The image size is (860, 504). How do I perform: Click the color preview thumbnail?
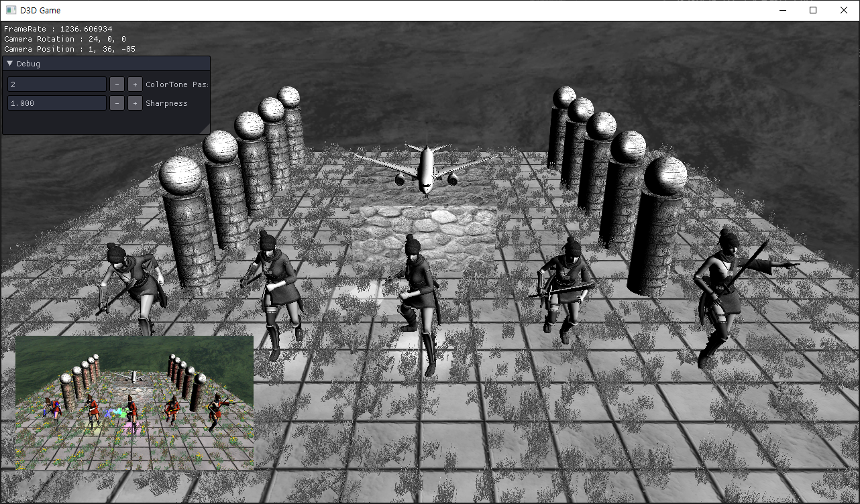pos(134,402)
